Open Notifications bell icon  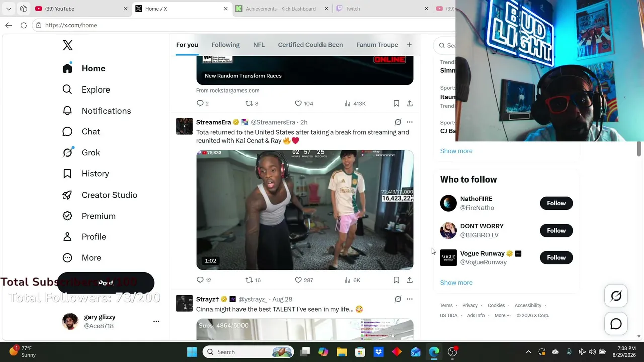[x=67, y=111]
